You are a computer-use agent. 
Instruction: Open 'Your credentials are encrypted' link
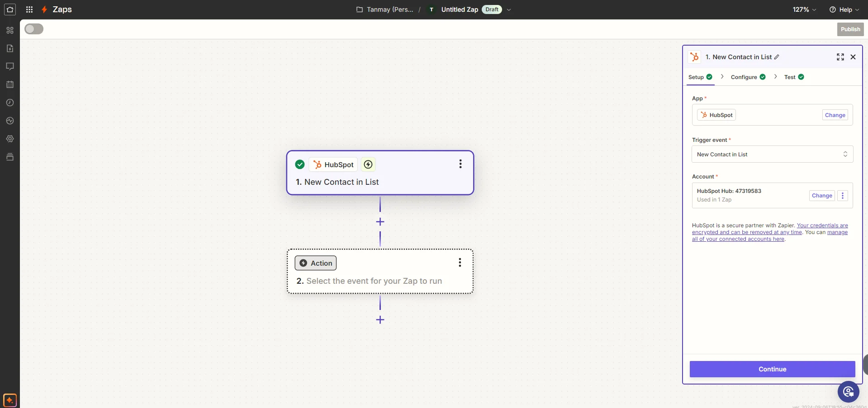tap(770, 229)
